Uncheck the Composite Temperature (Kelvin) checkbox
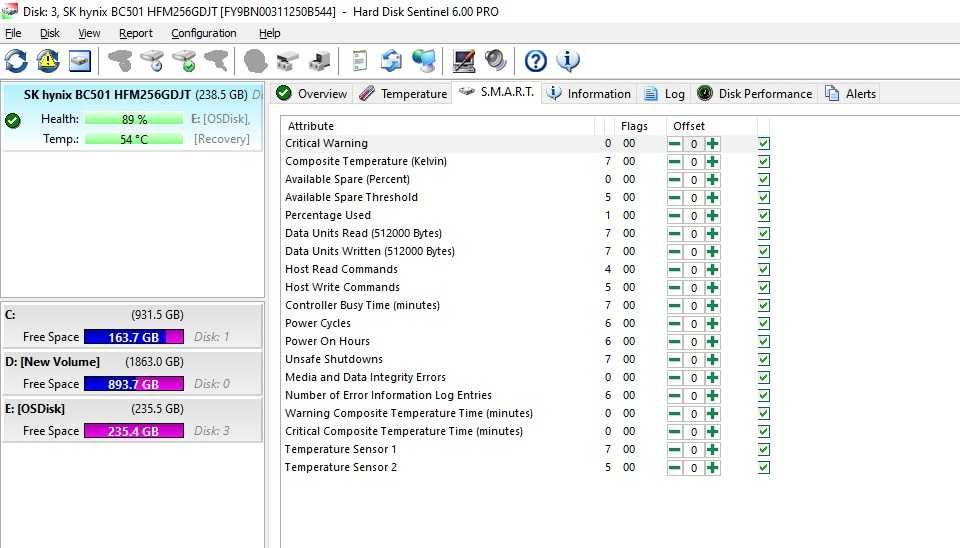Image resolution: width=960 pixels, height=548 pixels. (x=763, y=162)
